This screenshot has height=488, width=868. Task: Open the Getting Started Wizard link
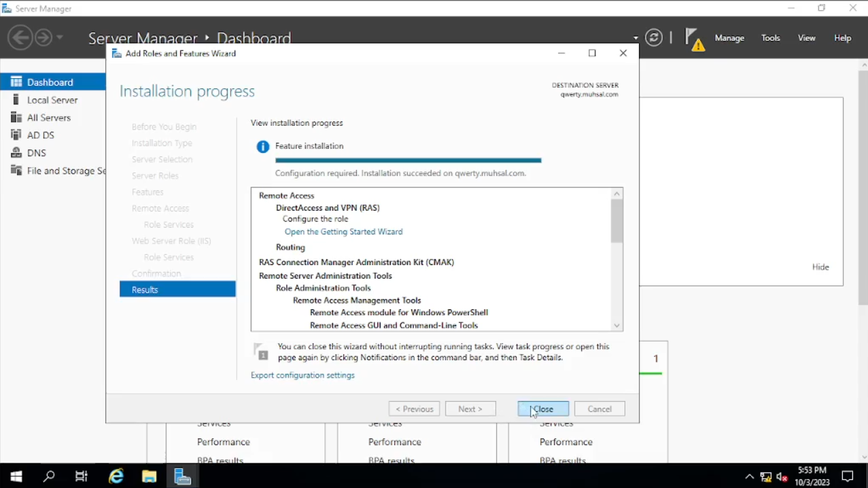click(343, 232)
